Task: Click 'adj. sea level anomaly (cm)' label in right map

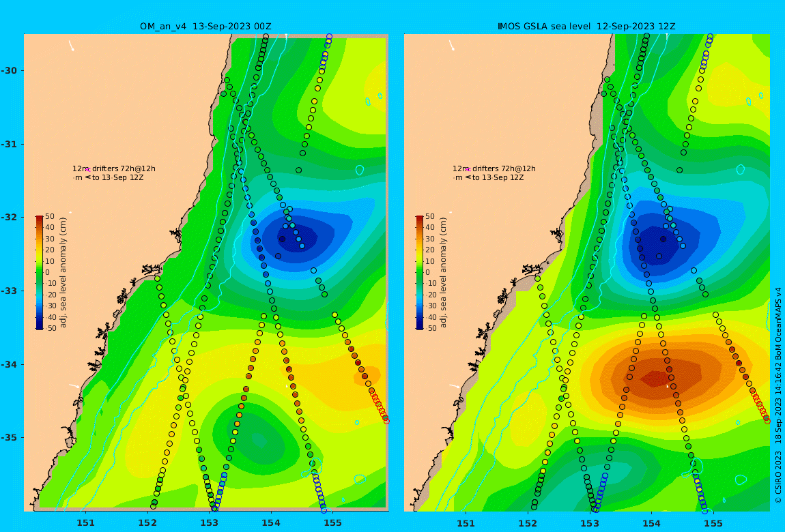Action: coord(444,273)
